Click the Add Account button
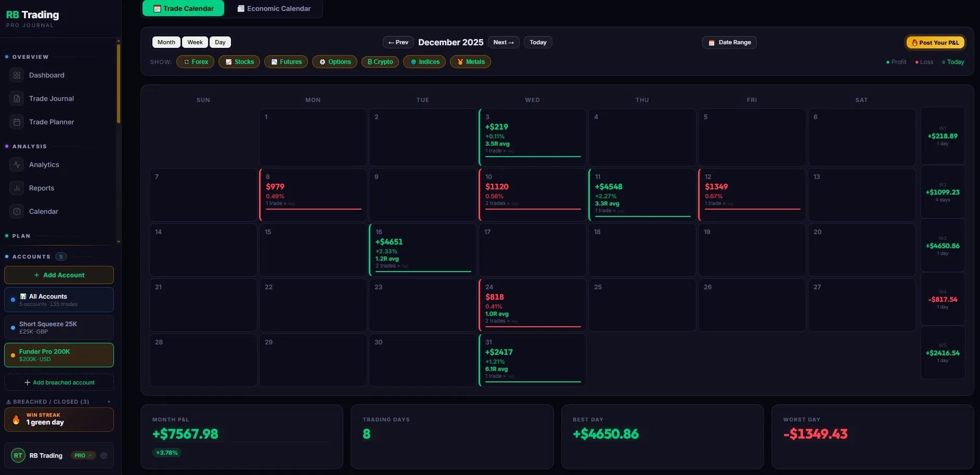Screen dimensions: 980x475 [x=59, y=275]
